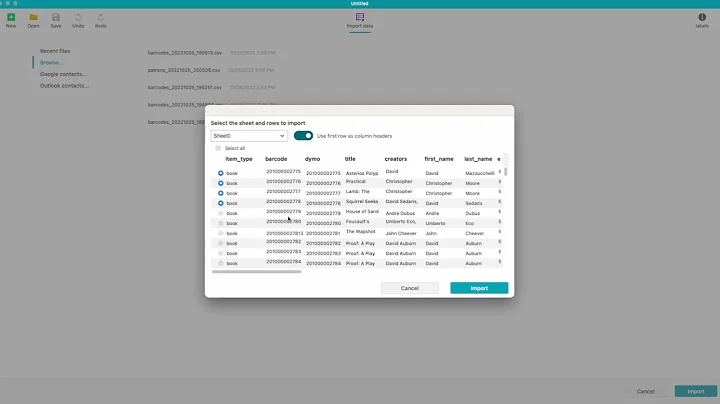Select row titled The Wapshot
Viewport: 720px width, 404px height.
point(220,233)
